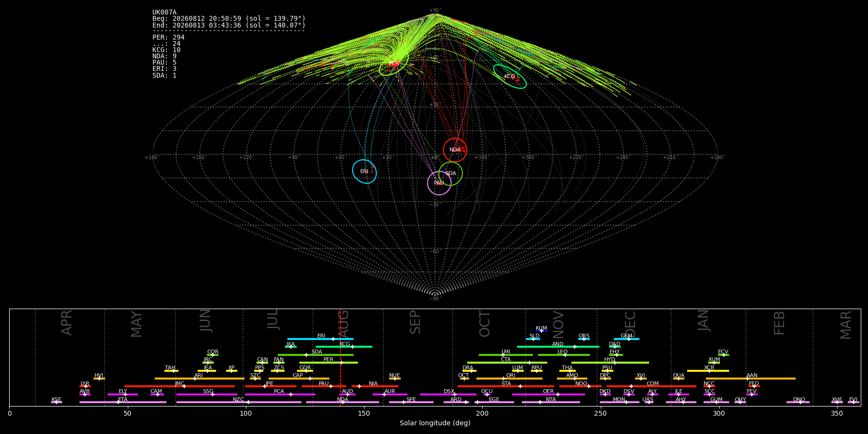Screen dimensions: 868x434
Task: Click the GEM shower bar in timeline
Action: coord(626,339)
